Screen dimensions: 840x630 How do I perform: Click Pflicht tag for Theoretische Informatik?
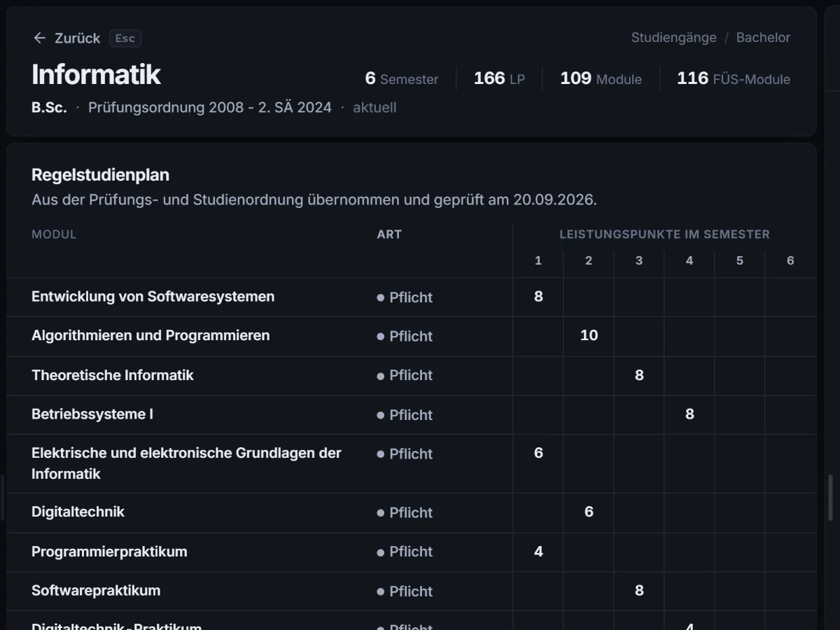405,375
